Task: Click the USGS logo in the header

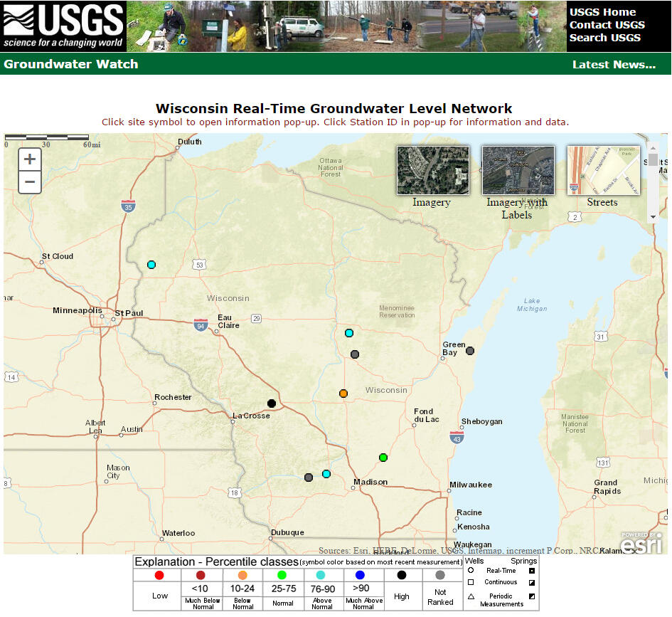Action: 63,23
